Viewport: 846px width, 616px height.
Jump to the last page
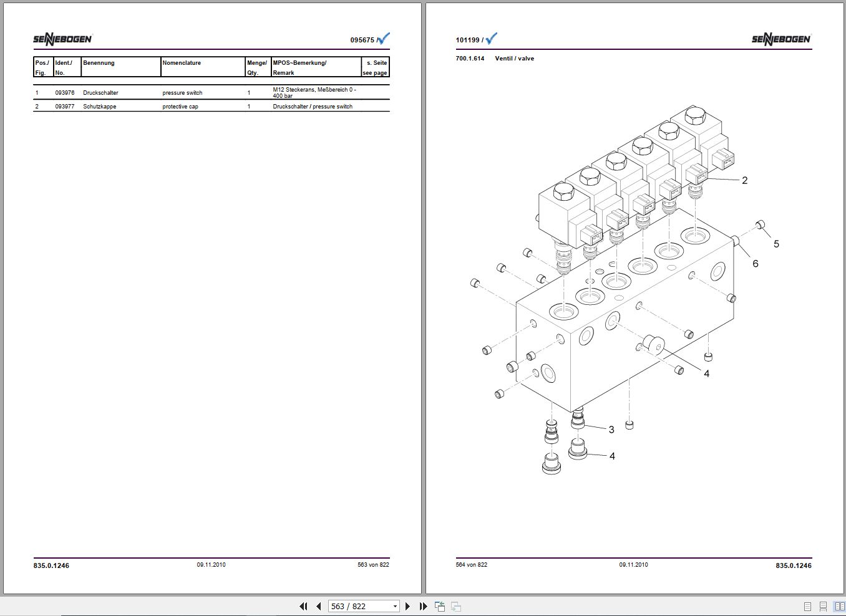point(423,606)
